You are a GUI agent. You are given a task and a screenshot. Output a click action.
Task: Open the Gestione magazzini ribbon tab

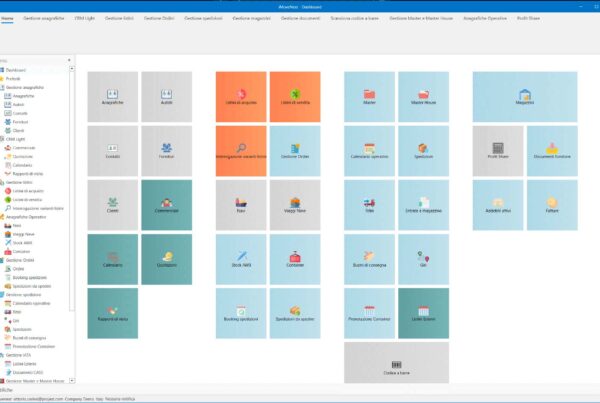(251, 18)
